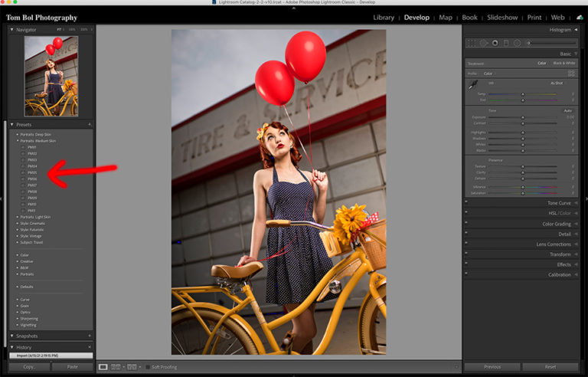The height and width of the screenshot is (377, 588).
Task: Select the Graduated Filter tool
Action: point(506,43)
